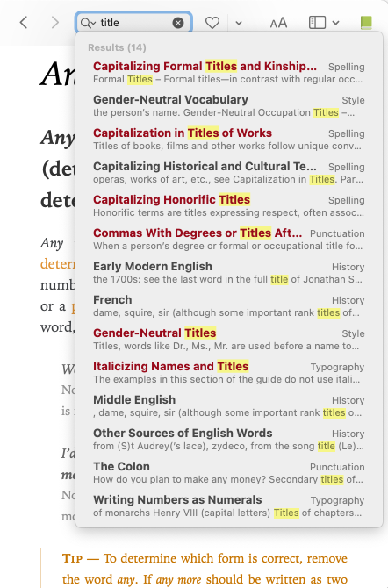Add page to favorites with heart icon
The width and height of the screenshot is (388, 588).
click(x=212, y=23)
